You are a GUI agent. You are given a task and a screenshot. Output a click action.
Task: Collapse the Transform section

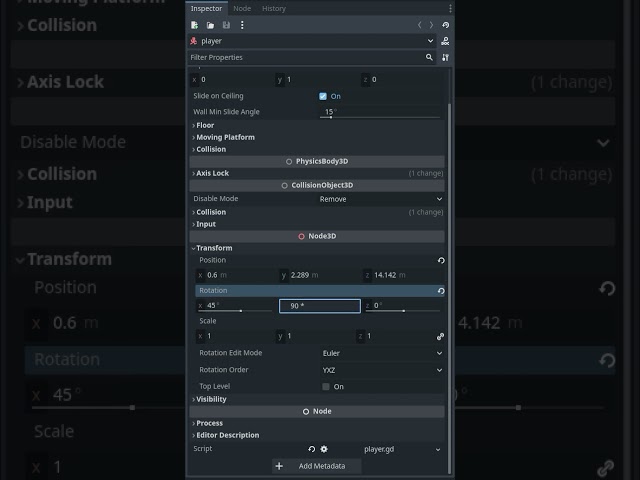pos(214,248)
